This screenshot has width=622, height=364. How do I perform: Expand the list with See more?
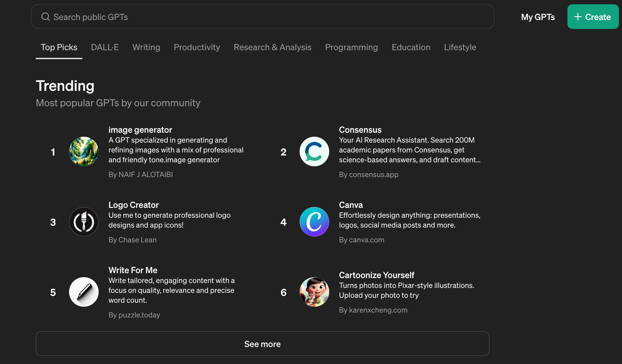click(262, 344)
